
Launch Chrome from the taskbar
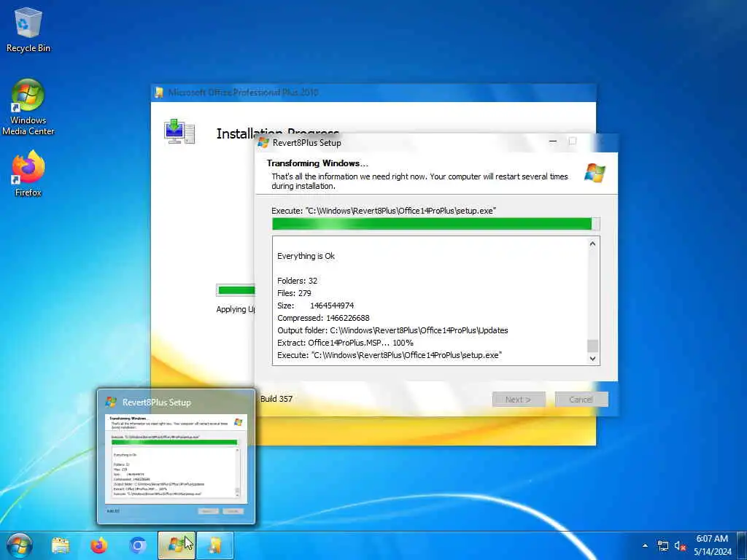coord(138,545)
